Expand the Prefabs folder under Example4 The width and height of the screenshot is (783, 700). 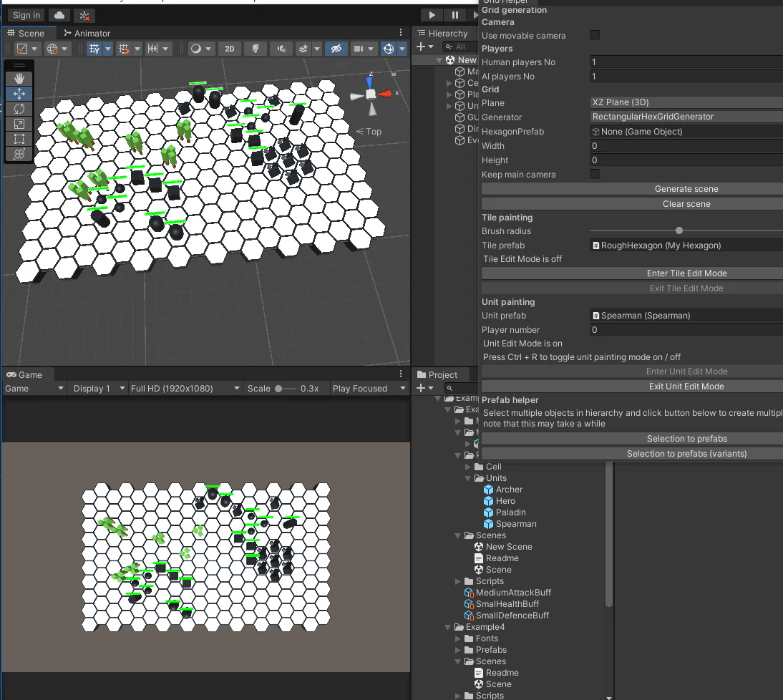click(457, 650)
